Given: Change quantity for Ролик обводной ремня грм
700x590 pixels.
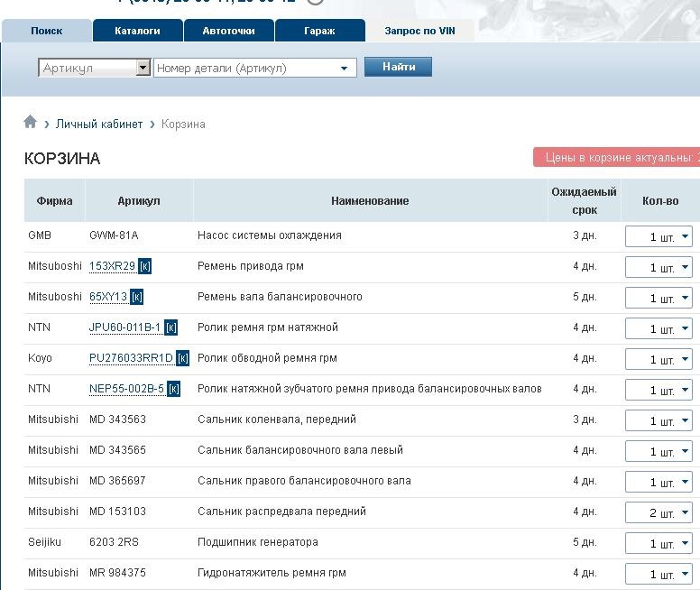Looking at the screenshot, I should click(659, 359).
